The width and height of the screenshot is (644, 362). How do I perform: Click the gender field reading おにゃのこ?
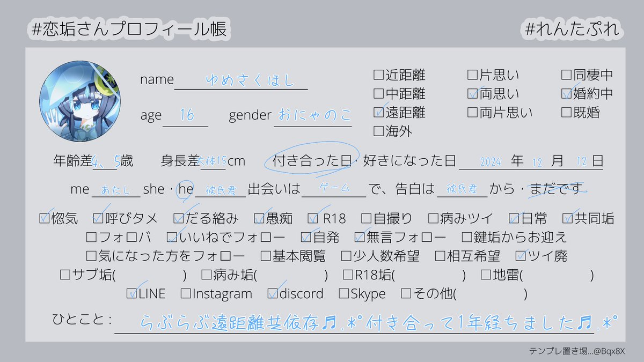click(313, 116)
